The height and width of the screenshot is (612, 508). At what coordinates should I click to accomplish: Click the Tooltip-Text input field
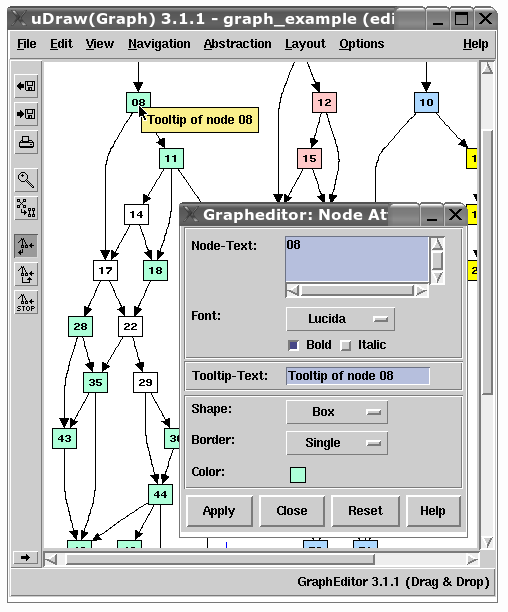[x=358, y=376]
